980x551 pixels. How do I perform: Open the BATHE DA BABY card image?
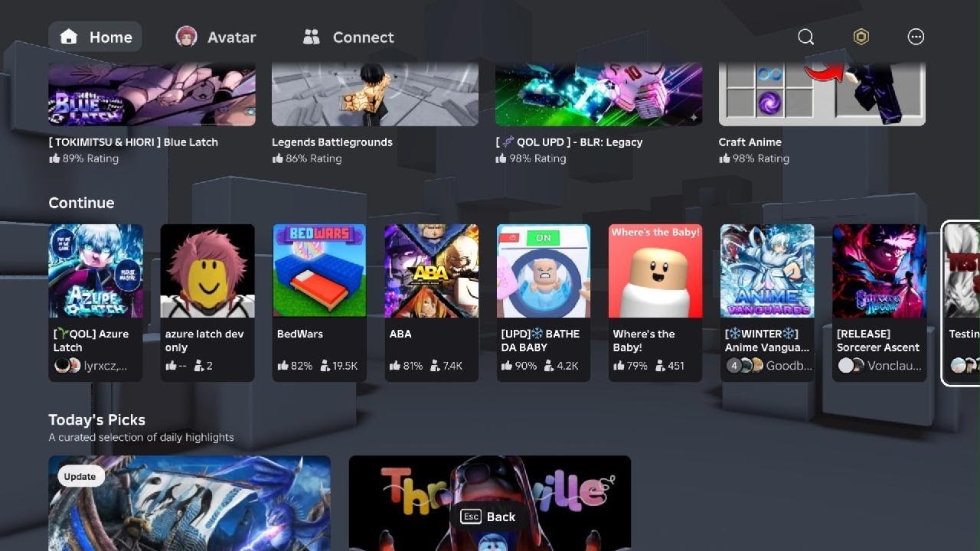coord(543,271)
